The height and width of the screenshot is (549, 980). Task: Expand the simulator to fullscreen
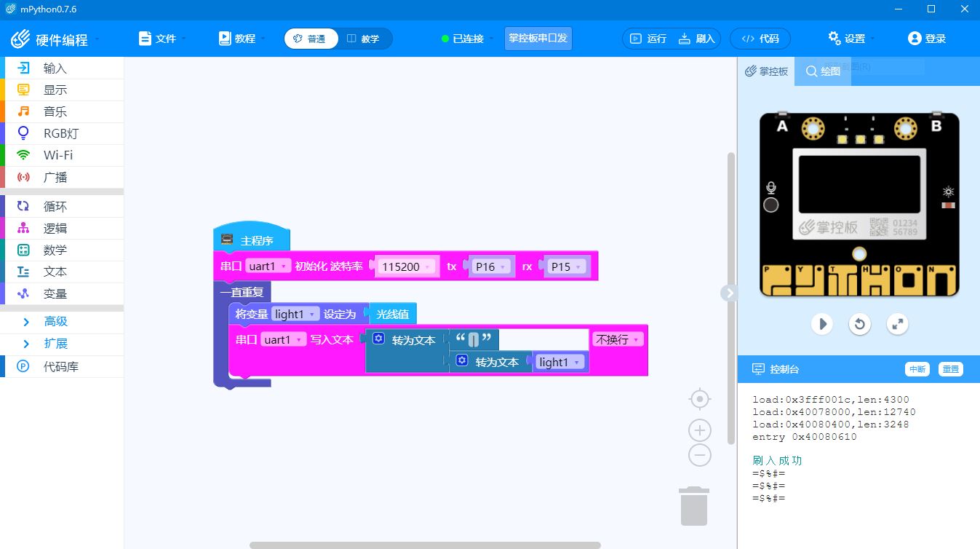click(x=897, y=324)
